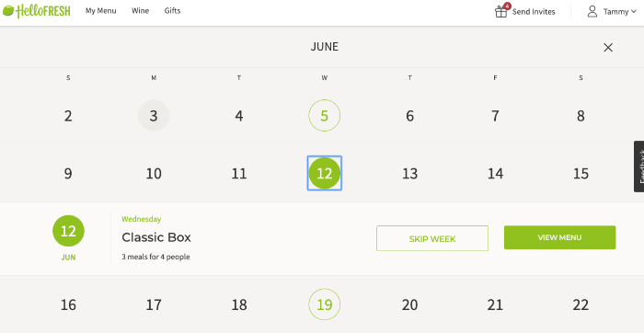The image size is (644, 333).
Task: Click the Skip Week button
Action: 432,238
